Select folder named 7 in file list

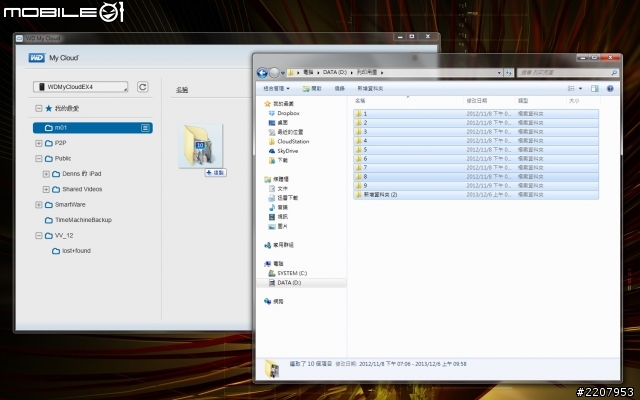point(476,168)
